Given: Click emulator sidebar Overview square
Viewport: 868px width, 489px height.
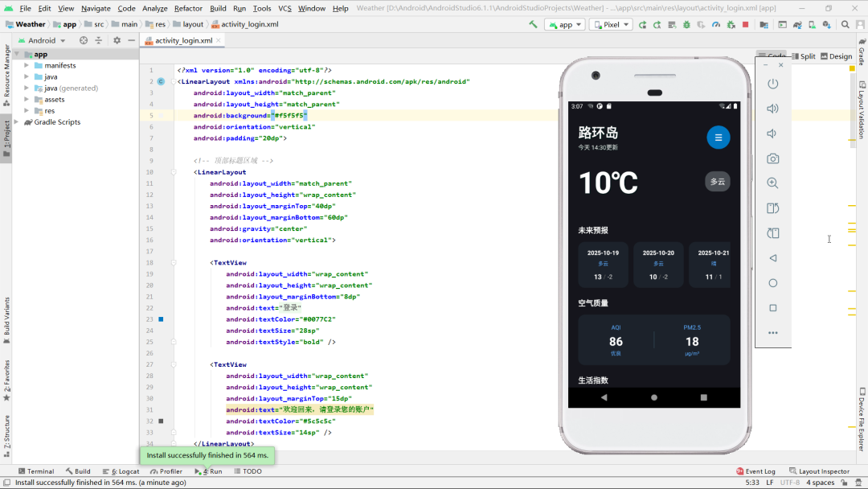Looking at the screenshot, I should [x=773, y=308].
